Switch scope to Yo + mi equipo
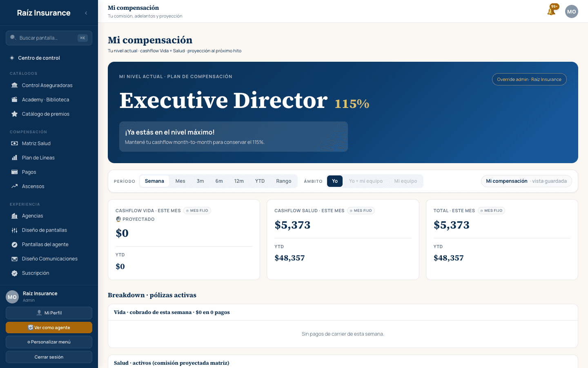The image size is (588, 368). pyautogui.click(x=366, y=181)
